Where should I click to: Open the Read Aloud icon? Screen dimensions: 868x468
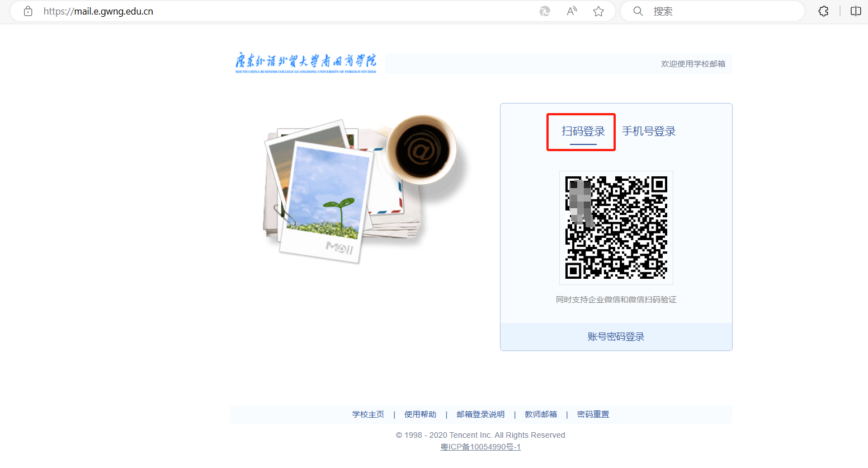tap(572, 11)
